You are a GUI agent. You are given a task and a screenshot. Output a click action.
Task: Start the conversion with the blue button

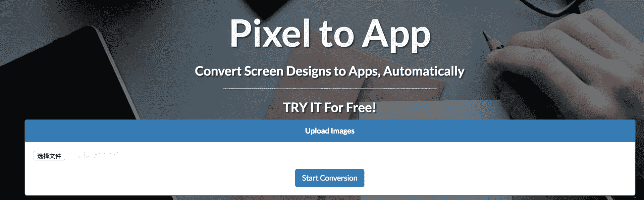[x=329, y=178]
